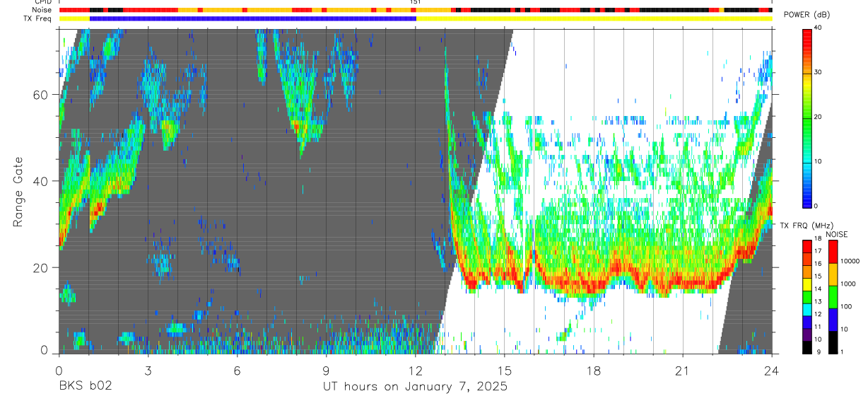Select the cyan swatch in TX FRQ colorbar
The height and width of the screenshot is (401, 868).
pos(807,310)
